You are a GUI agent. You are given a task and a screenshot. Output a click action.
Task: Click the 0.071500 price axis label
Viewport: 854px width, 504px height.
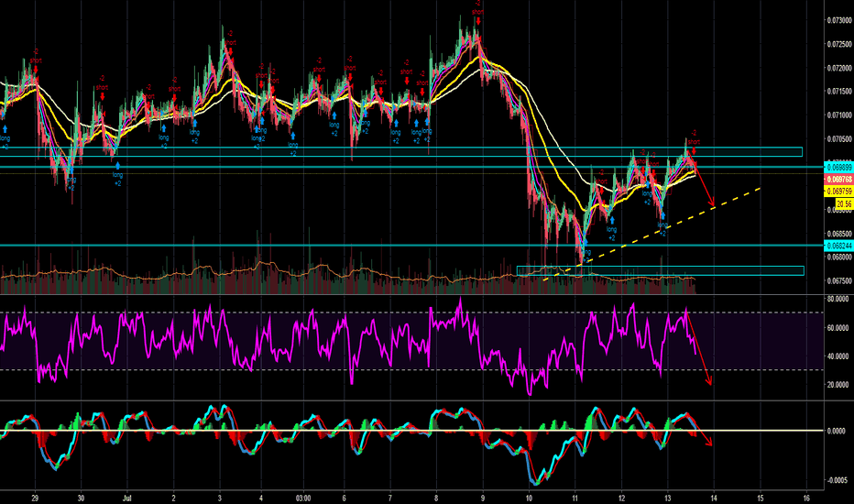click(839, 92)
